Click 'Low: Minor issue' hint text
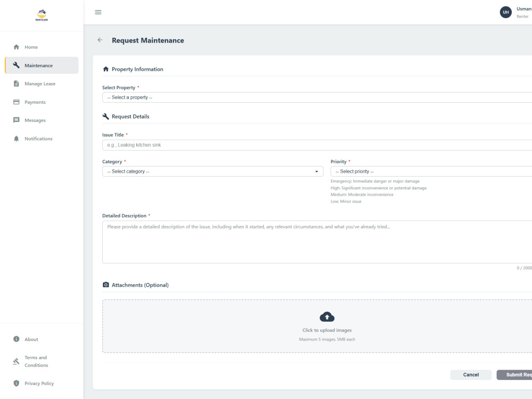 pos(346,201)
